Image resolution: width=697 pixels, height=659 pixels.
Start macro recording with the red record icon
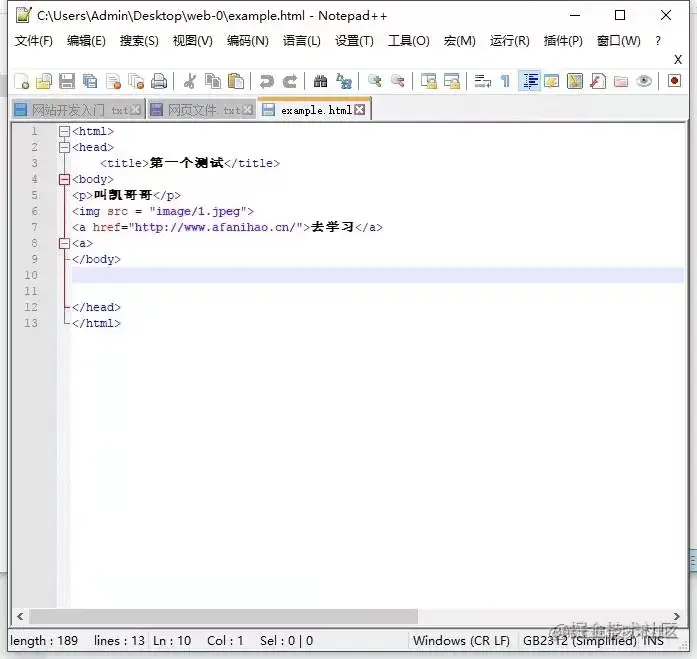click(674, 81)
